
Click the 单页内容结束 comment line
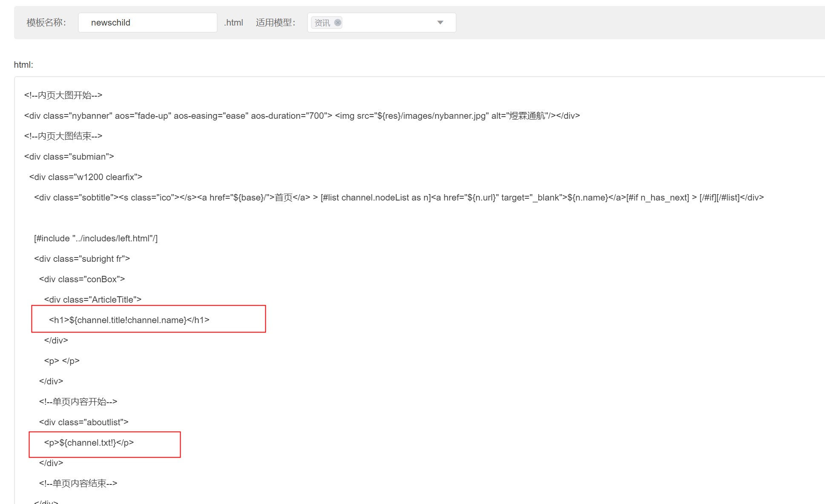point(78,484)
